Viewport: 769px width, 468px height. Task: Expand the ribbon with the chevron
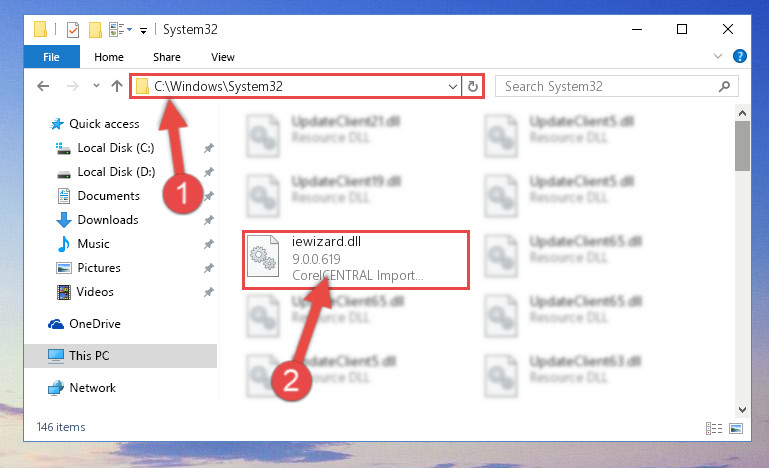click(x=718, y=56)
